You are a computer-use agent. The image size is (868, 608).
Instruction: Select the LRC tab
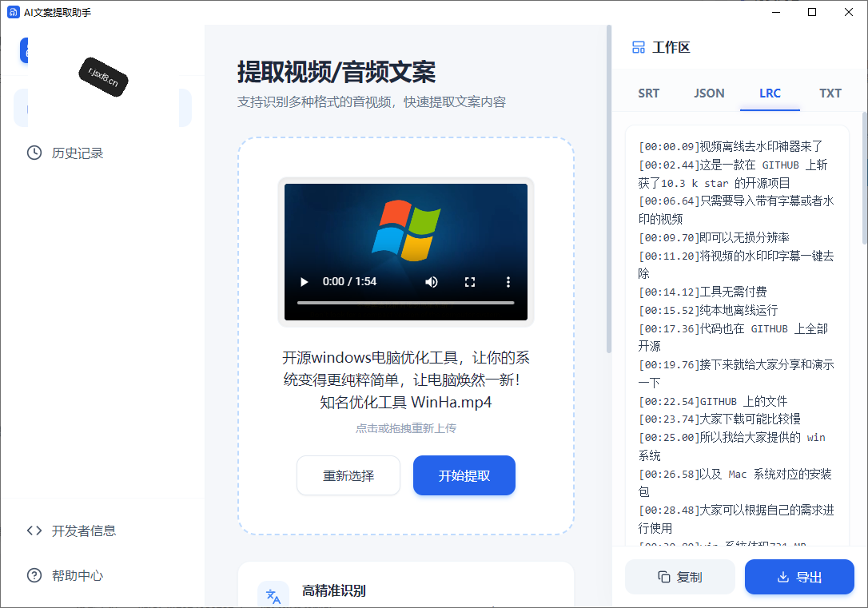pyautogui.click(x=770, y=93)
